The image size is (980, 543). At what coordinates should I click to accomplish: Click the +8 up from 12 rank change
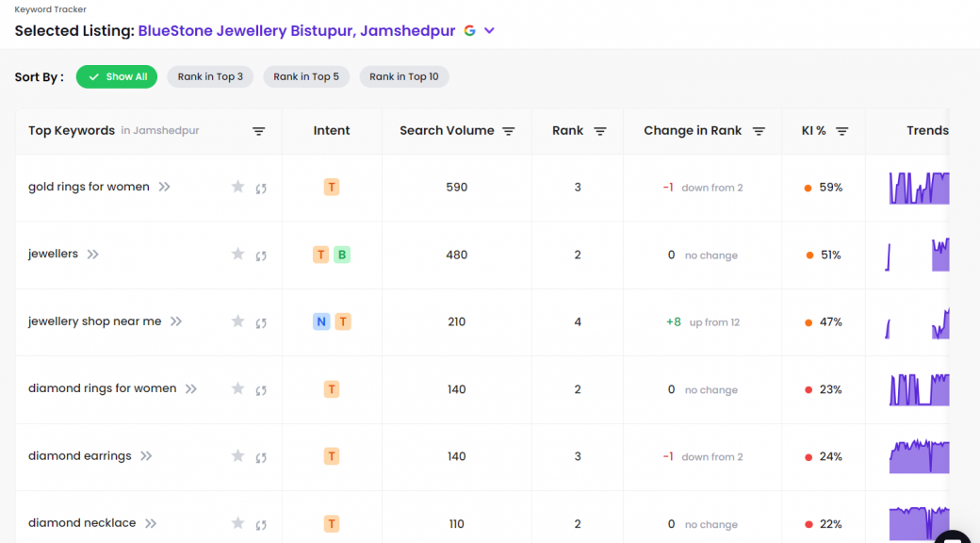703,321
